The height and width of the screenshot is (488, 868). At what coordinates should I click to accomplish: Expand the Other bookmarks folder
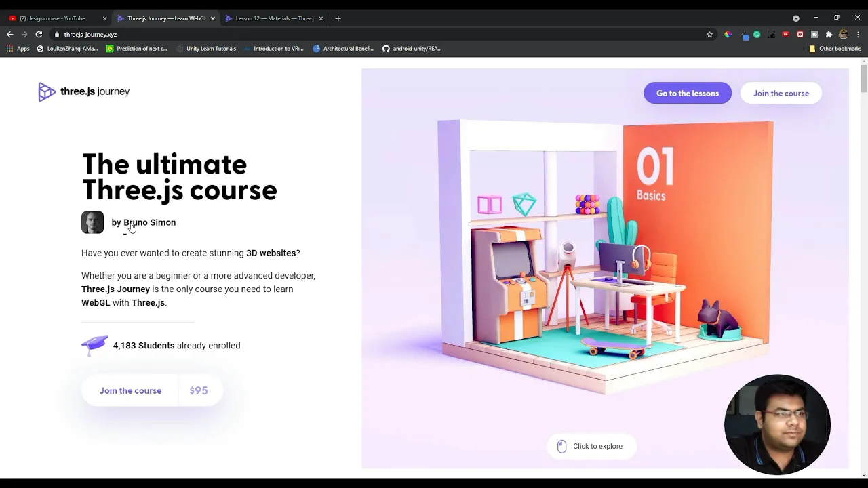(835, 49)
